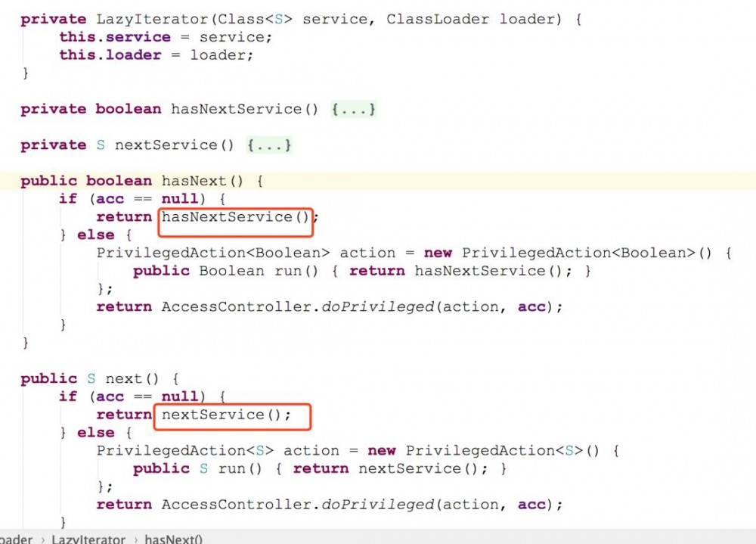The image size is (756, 544).
Task: Select hasNext() in the bottom breadcrumb
Action: [x=174, y=539]
